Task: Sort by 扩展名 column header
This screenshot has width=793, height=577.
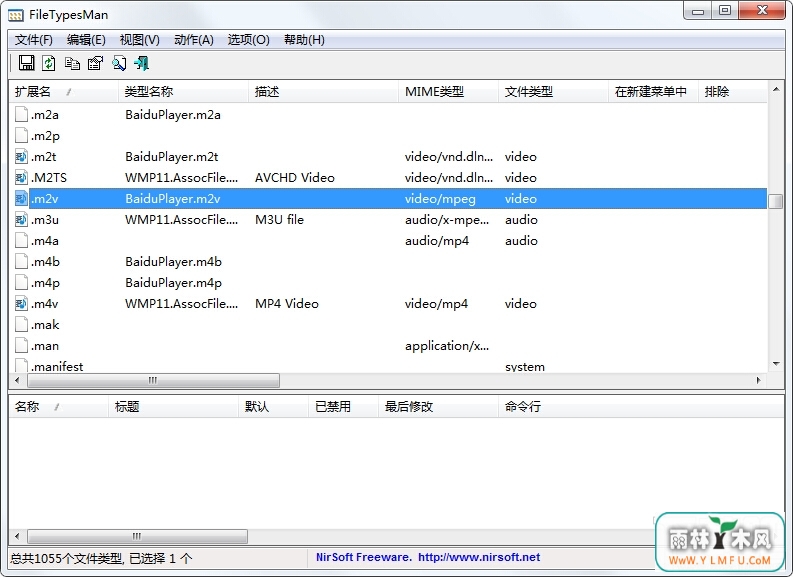Action: pos(64,92)
